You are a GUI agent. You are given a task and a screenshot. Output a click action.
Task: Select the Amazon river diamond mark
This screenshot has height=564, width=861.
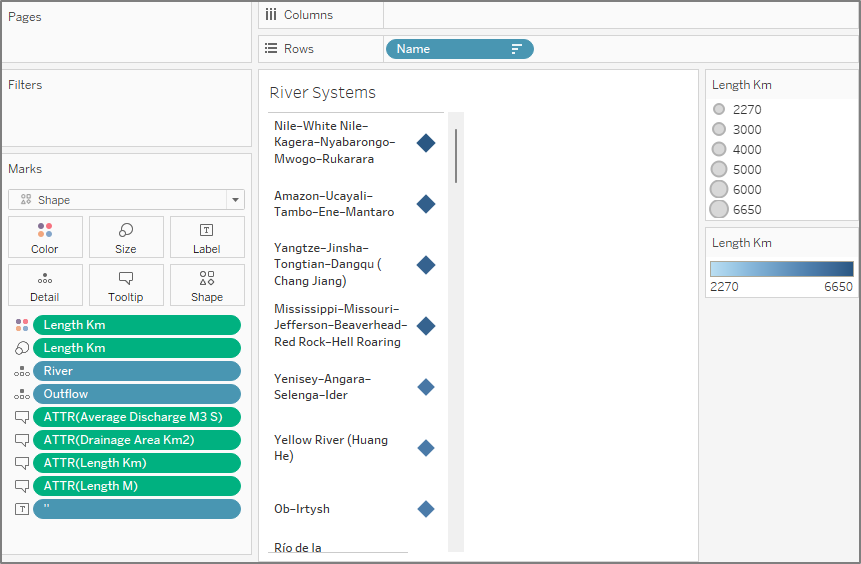click(426, 204)
